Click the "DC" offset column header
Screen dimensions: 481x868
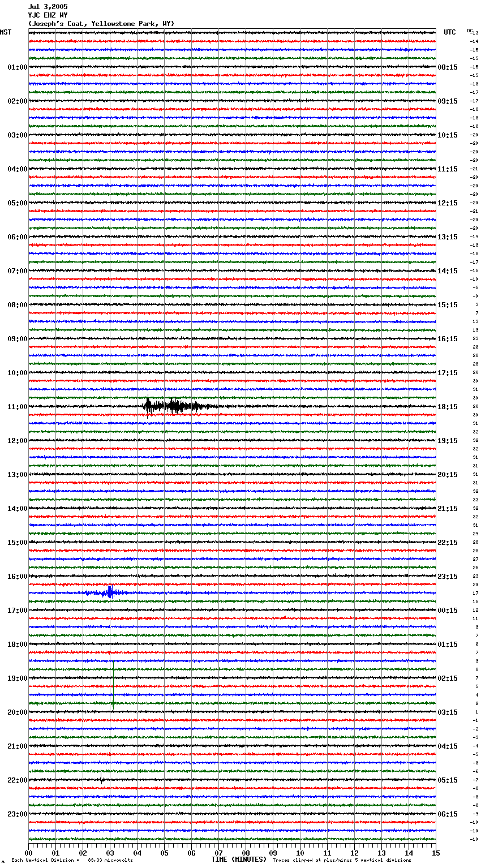pyautogui.click(x=469, y=31)
